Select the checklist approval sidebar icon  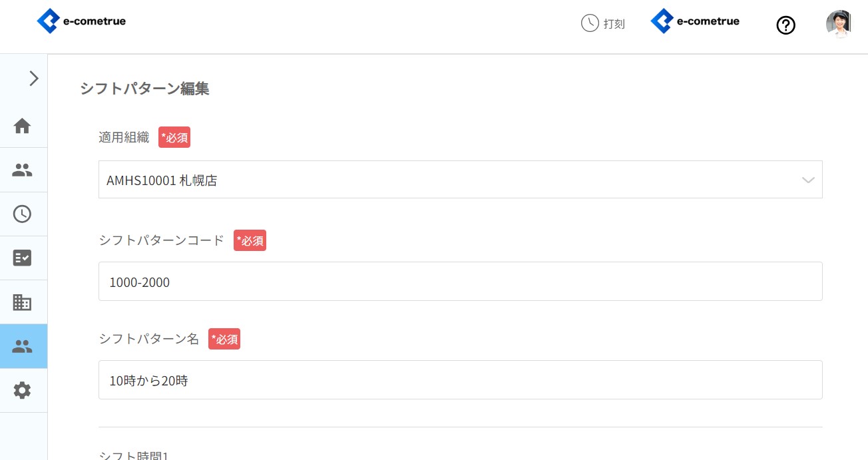pyautogui.click(x=23, y=258)
